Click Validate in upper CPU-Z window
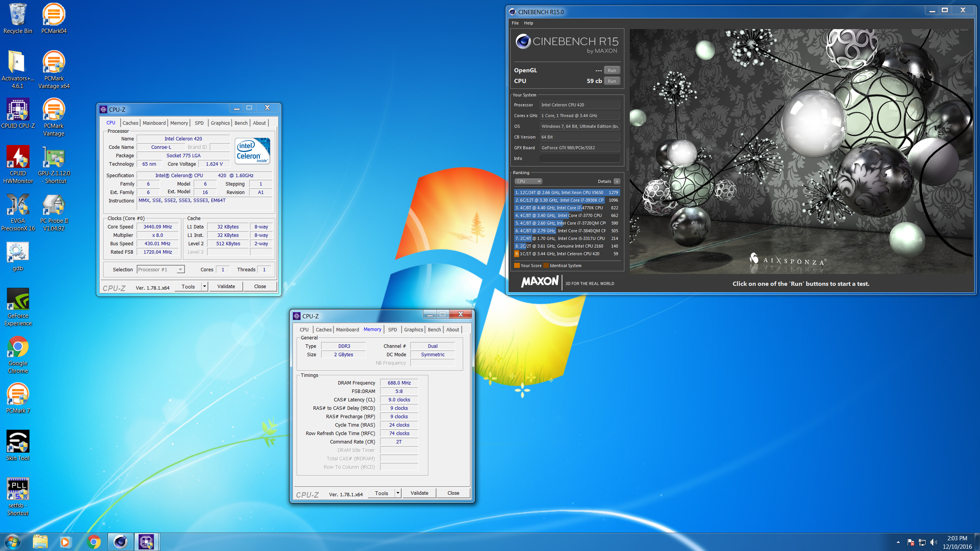980x551 pixels. click(x=226, y=286)
